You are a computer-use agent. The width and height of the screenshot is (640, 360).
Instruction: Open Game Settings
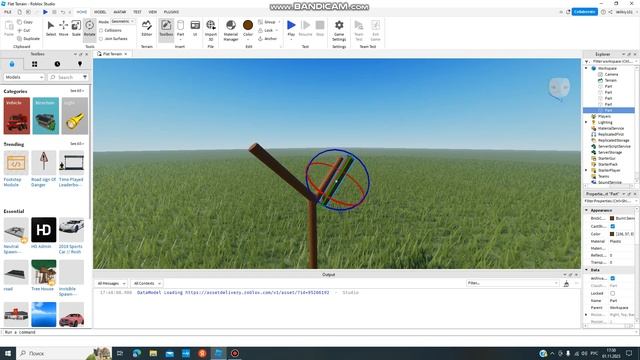coord(339,30)
